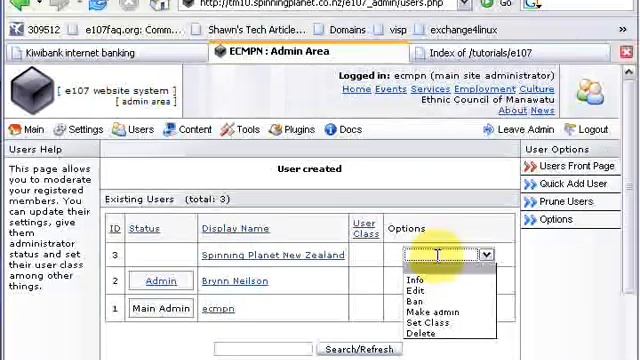
Task: Click the Tools crossed-tools icon
Action: tap(227, 130)
